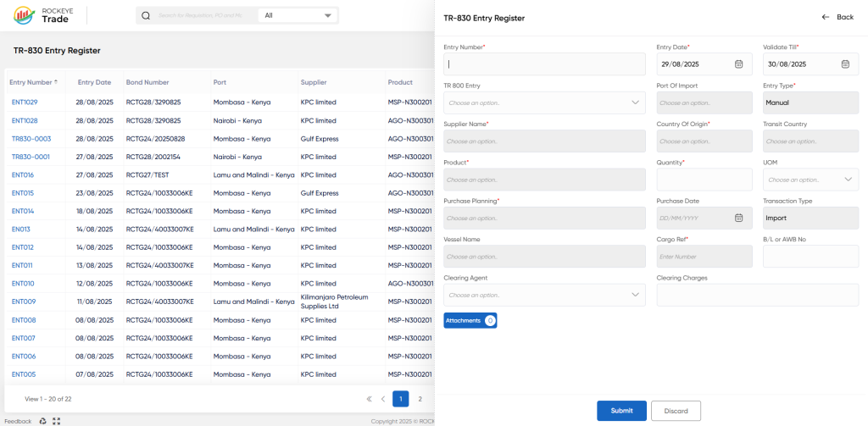Go Back from the entry form
Screen dimensions: 868x426
(837, 17)
